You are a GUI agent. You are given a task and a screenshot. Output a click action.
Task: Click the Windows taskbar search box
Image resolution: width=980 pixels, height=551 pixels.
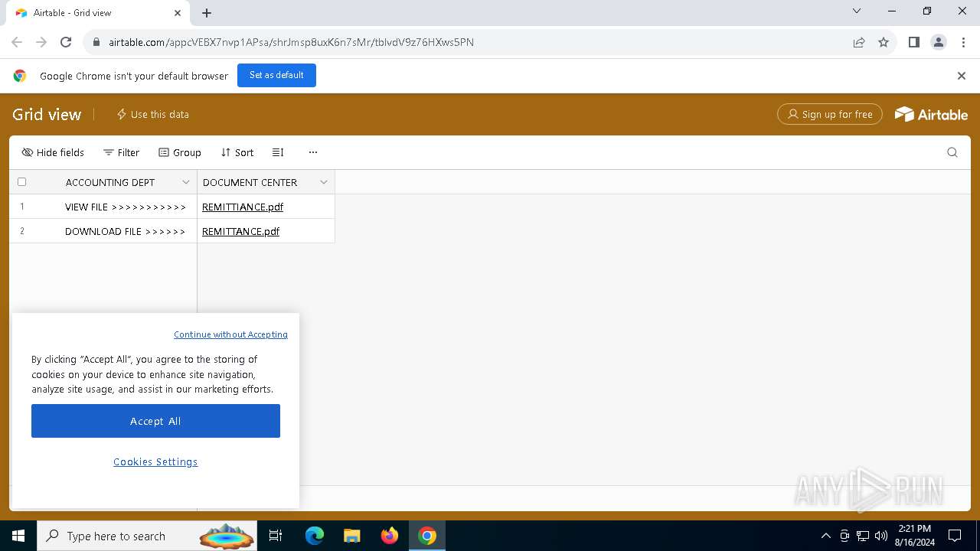coord(148,536)
